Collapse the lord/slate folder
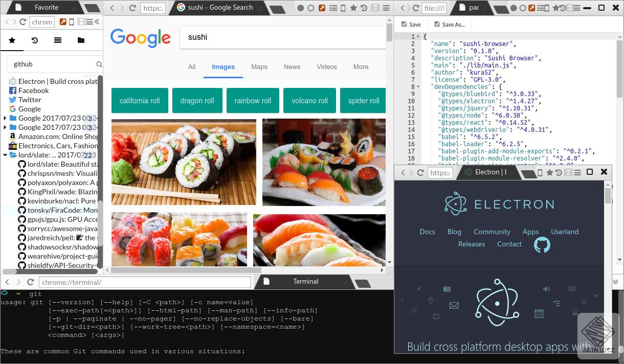The image size is (624, 364). pos(5,155)
